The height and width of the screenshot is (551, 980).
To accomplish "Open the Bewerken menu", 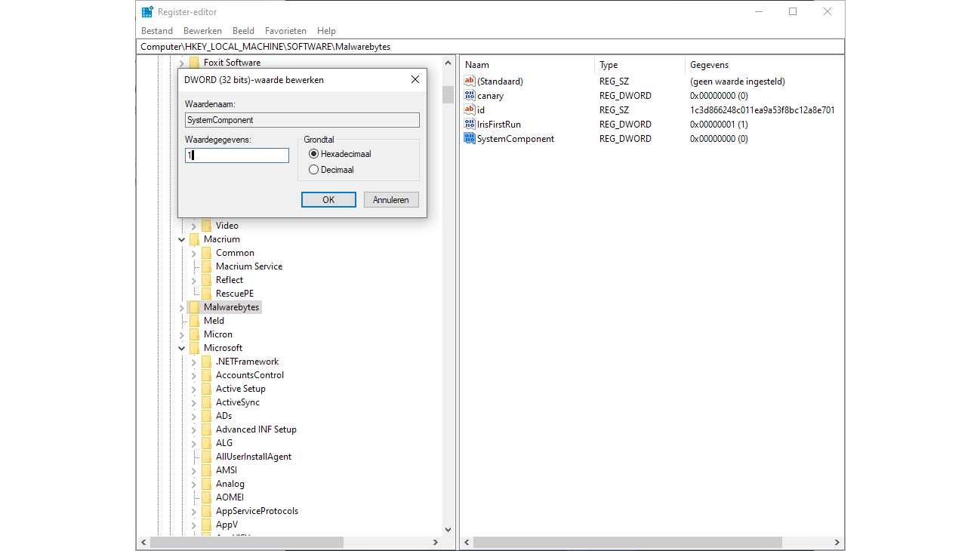I will click(202, 31).
